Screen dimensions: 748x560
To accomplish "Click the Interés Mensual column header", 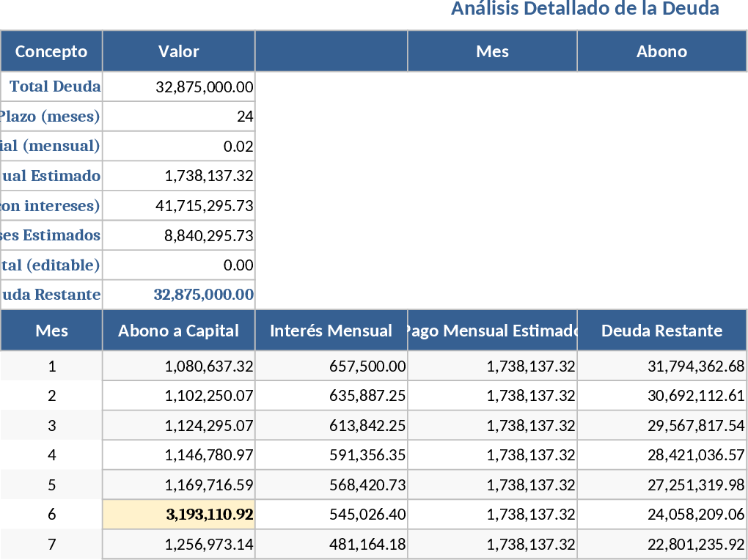I will tap(331, 331).
